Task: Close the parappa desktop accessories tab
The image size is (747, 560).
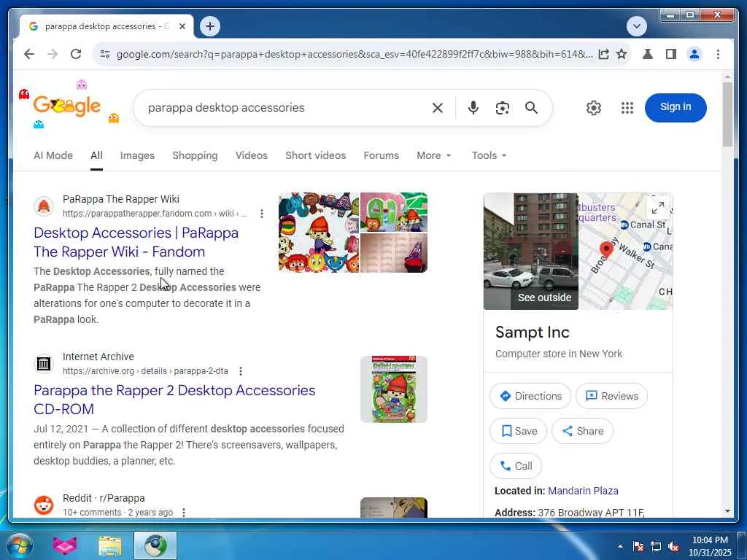Action: (x=182, y=27)
